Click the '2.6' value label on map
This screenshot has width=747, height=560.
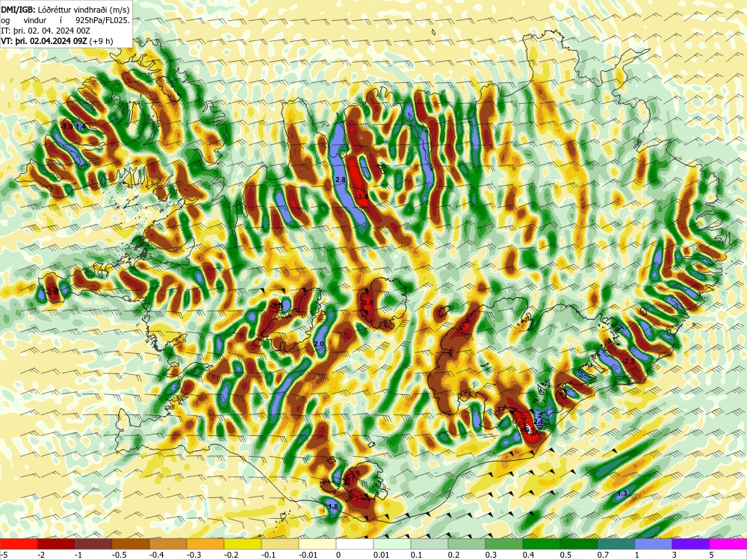point(368,303)
